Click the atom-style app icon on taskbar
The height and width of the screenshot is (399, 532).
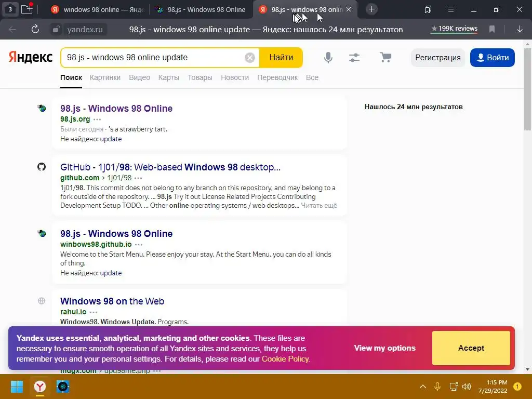coord(63,387)
